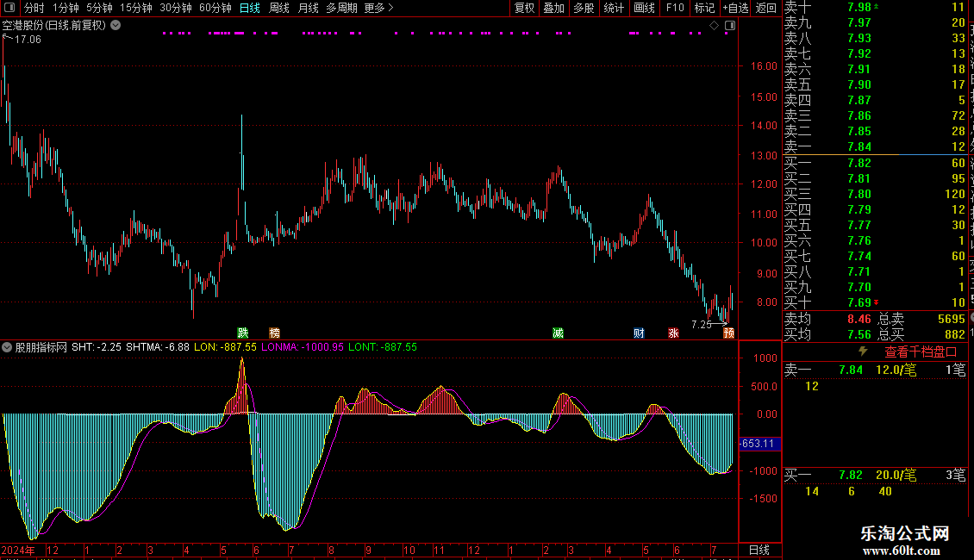The height and width of the screenshot is (560, 974).
Task: Click the lightning icon beside 查看千档盘口
Action: (x=863, y=352)
